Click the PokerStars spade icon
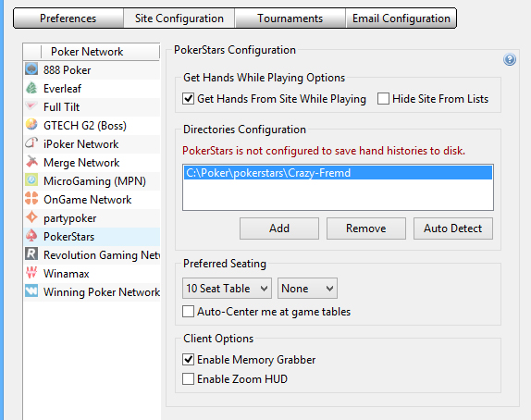Screen dimensions: 531x420 click(x=31, y=236)
